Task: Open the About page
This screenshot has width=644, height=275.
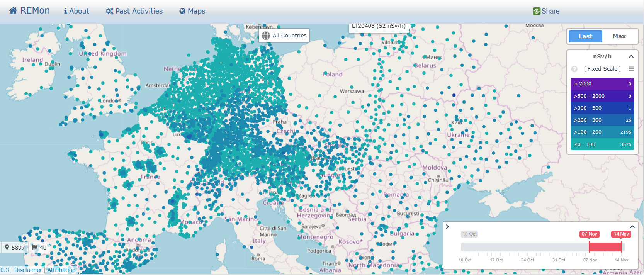Action: 76,11
